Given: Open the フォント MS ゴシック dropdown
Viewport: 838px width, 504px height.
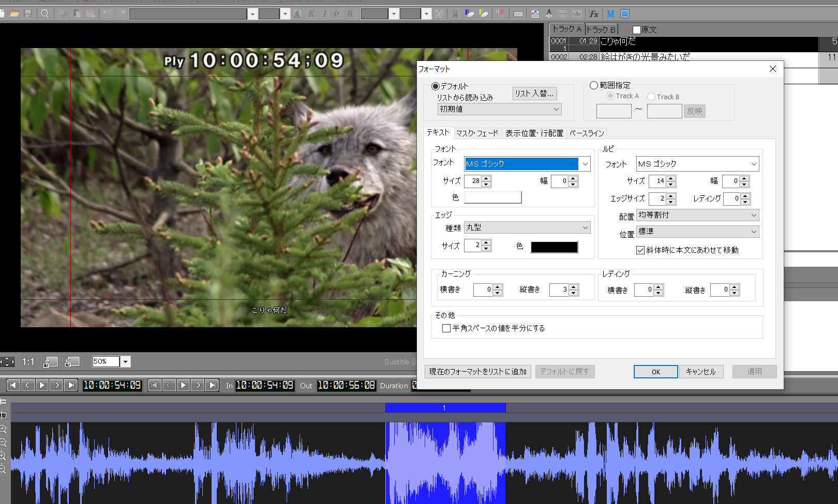Looking at the screenshot, I should click(x=585, y=164).
